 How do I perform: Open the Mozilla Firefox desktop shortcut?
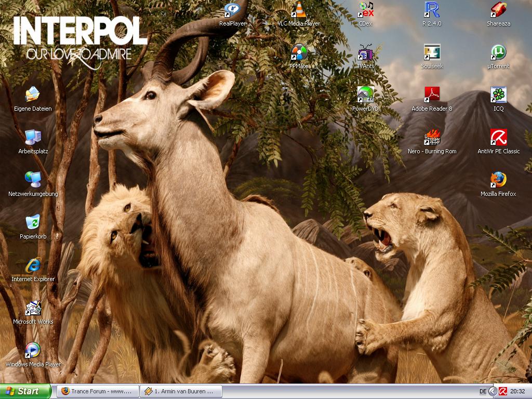point(498,181)
